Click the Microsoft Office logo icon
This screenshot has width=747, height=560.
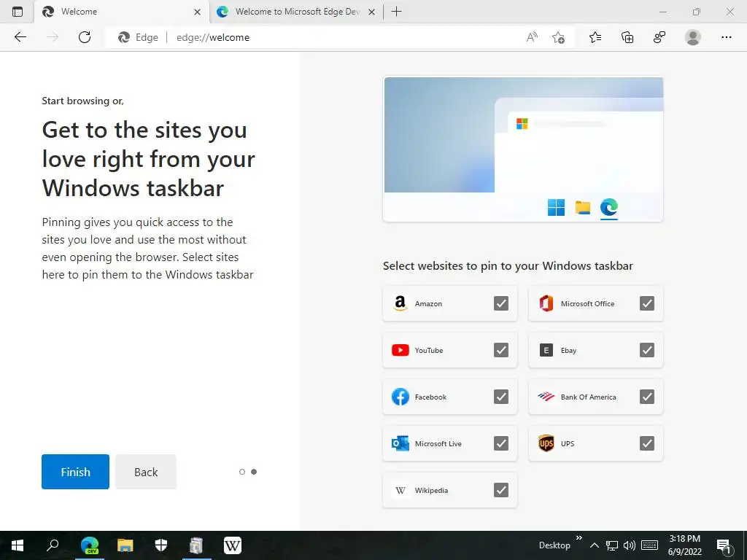546,303
